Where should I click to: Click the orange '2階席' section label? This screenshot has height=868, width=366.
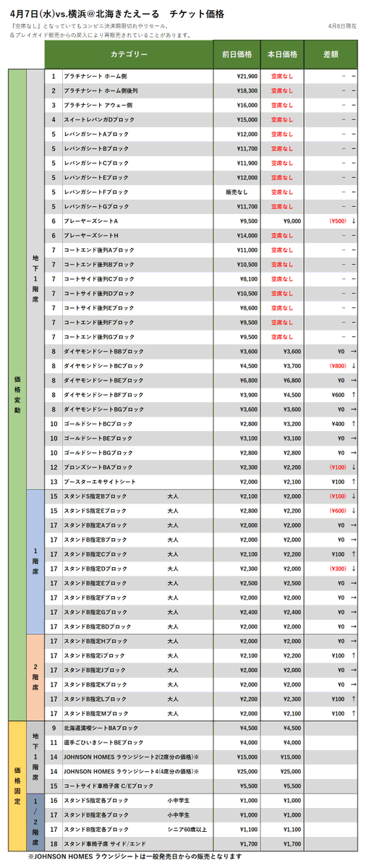[35, 677]
